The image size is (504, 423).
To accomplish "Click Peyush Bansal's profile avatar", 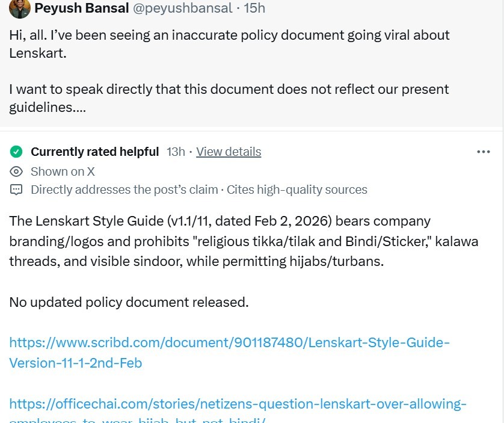I will pos(20,8).
